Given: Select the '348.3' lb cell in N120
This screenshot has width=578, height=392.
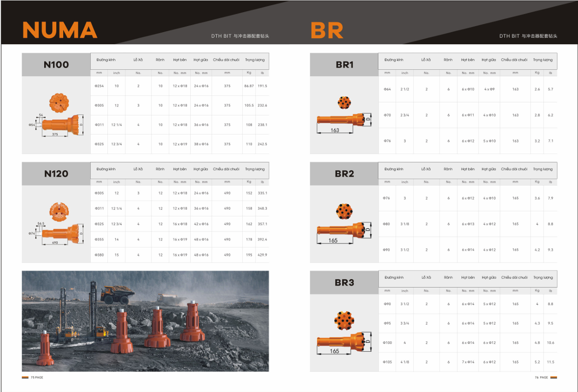Looking at the screenshot, I should (262, 208).
